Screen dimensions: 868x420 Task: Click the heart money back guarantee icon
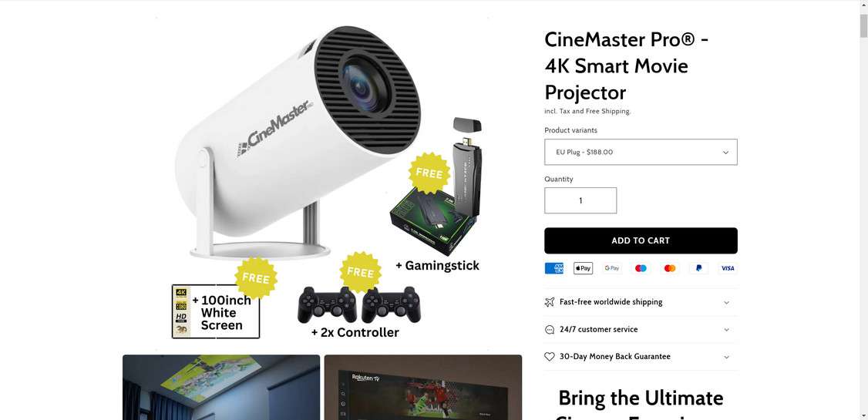pyautogui.click(x=549, y=357)
